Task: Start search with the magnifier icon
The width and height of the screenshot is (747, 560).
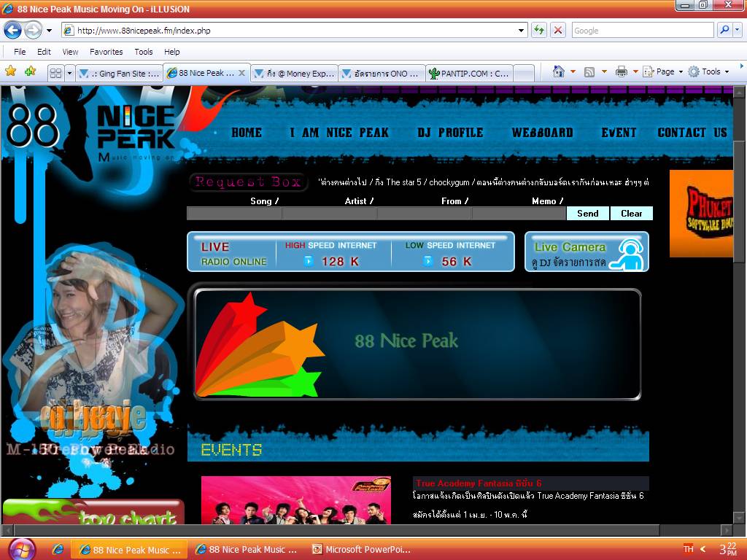Action: tap(724, 30)
